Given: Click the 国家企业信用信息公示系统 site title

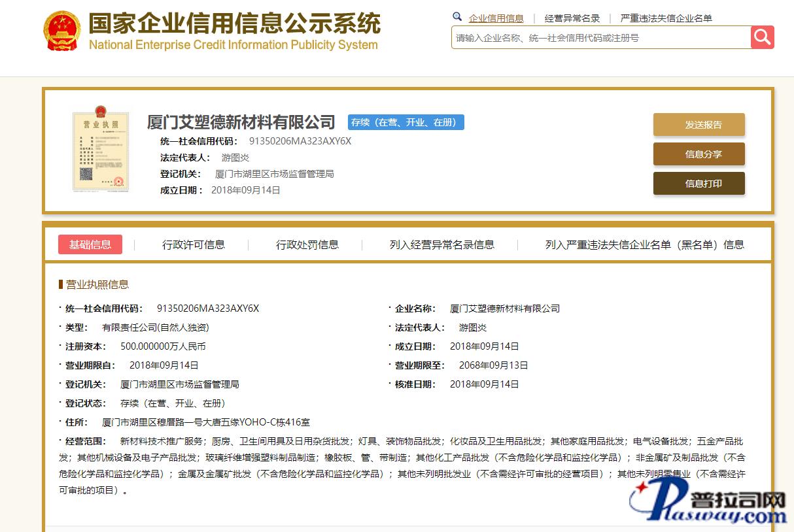Looking at the screenshot, I should click(234, 24).
